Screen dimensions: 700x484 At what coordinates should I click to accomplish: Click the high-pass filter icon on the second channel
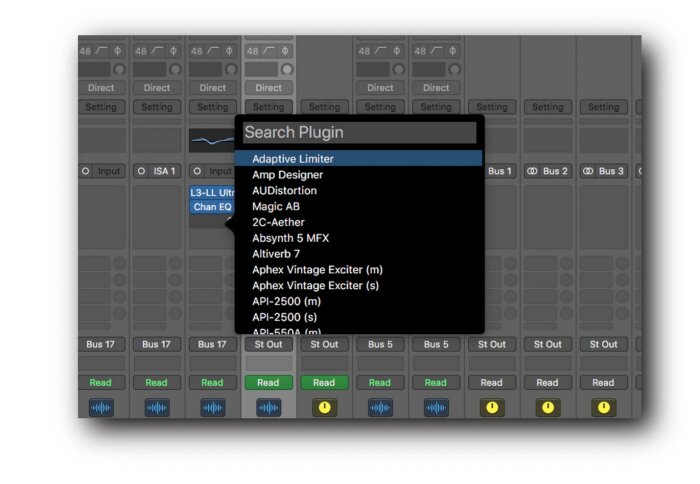[157, 50]
